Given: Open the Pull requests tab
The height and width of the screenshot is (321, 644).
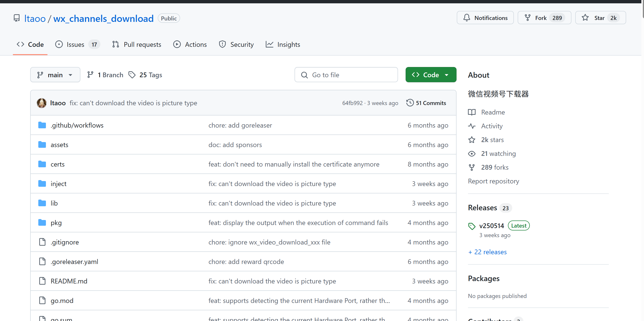Looking at the screenshot, I should tap(137, 44).
